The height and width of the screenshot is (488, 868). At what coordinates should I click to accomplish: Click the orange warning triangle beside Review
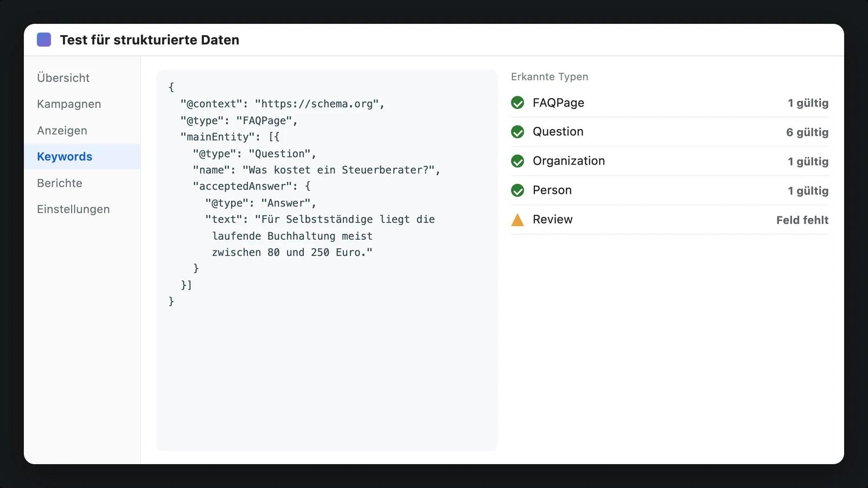coord(518,220)
